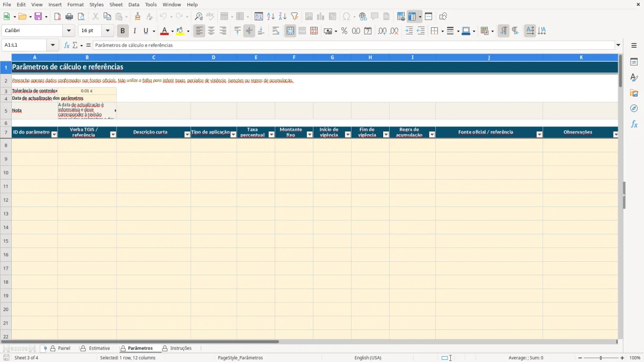
Task: Open the Styles menu
Action: tap(97, 4)
